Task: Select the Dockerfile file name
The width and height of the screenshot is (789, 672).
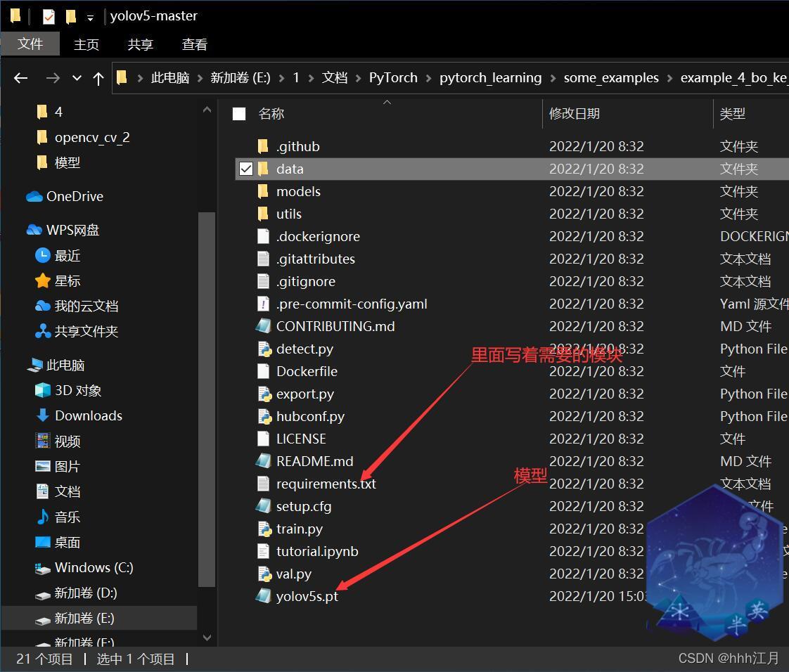Action: pos(307,371)
